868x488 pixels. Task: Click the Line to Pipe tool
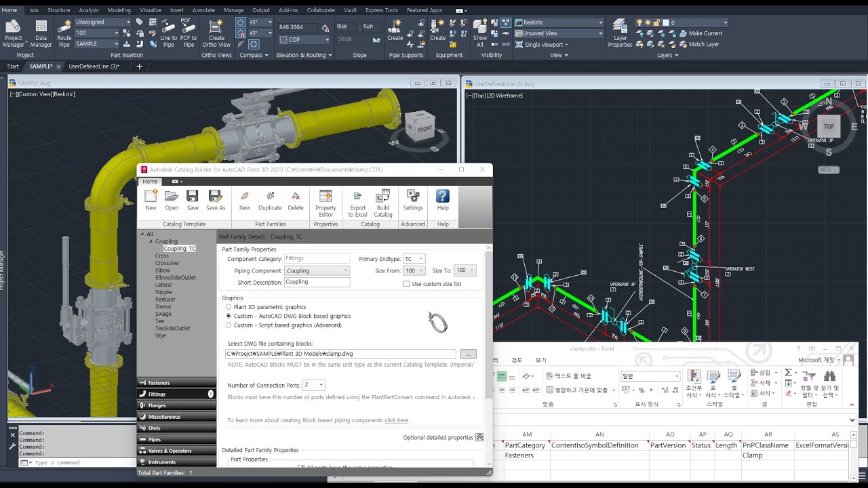[x=168, y=33]
